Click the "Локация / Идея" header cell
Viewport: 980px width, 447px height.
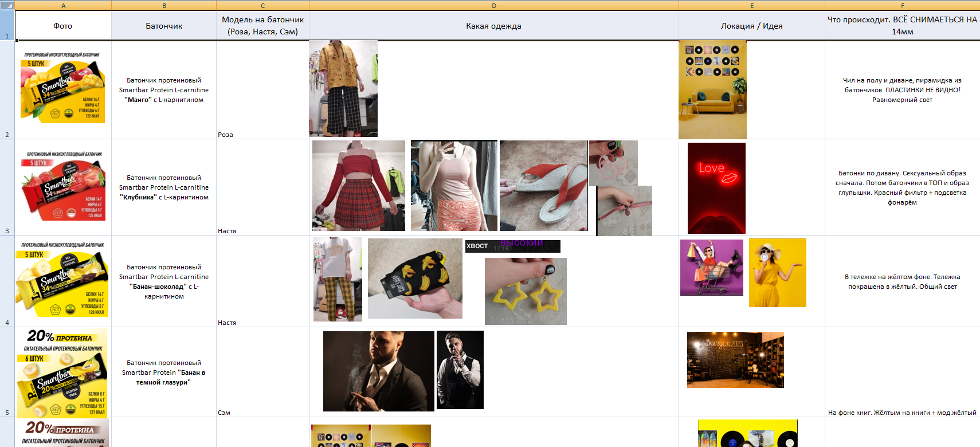coord(751,26)
